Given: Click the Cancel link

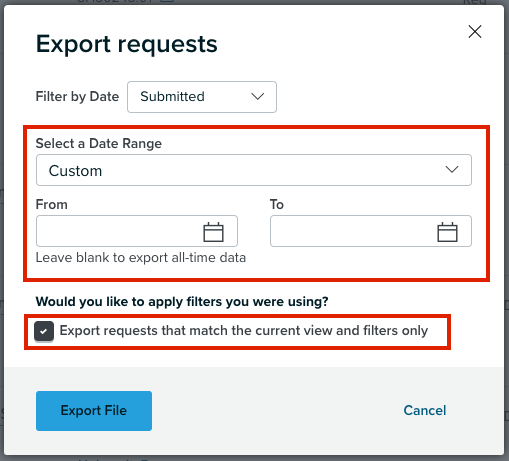Looking at the screenshot, I should 425,410.
